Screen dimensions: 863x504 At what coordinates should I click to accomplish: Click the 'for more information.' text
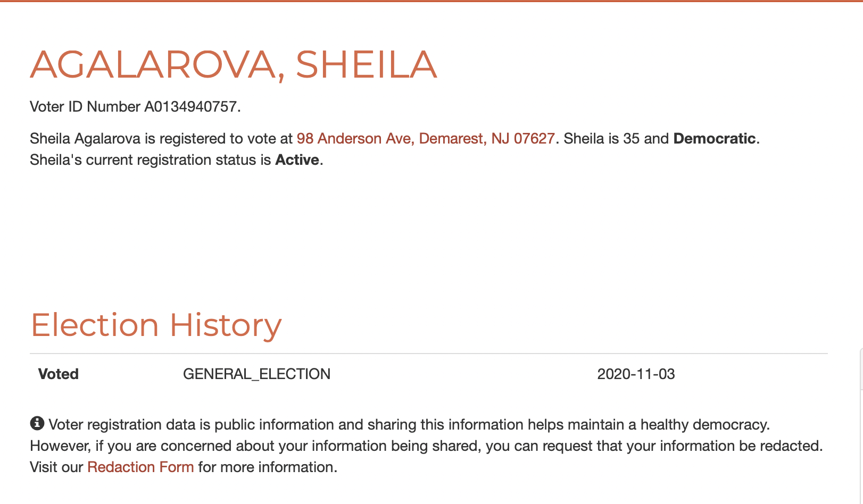[x=268, y=467]
